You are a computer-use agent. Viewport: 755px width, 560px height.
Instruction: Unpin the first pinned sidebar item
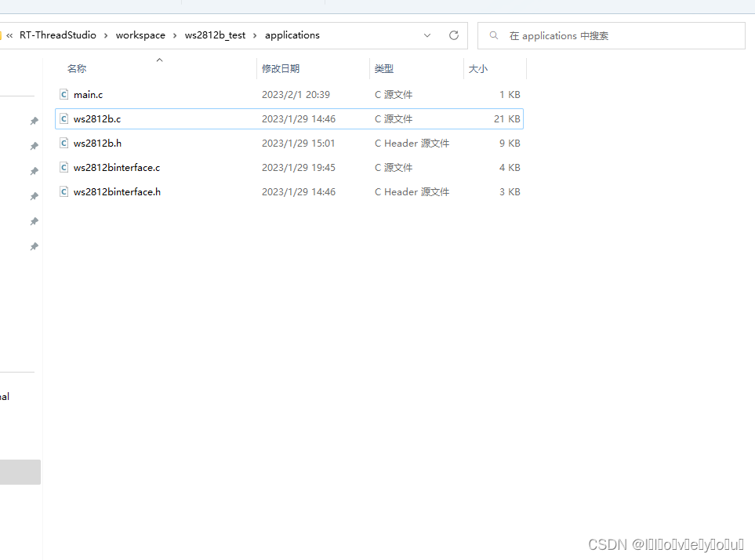click(x=34, y=120)
